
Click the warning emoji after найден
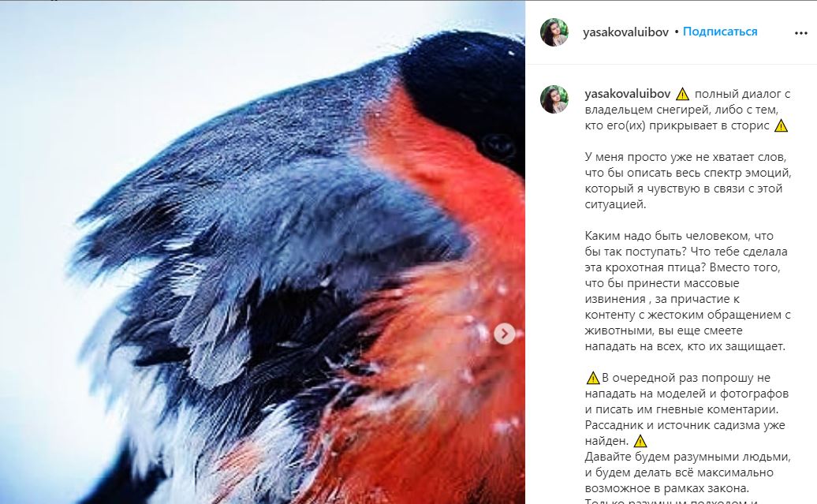pyautogui.click(x=640, y=441)
